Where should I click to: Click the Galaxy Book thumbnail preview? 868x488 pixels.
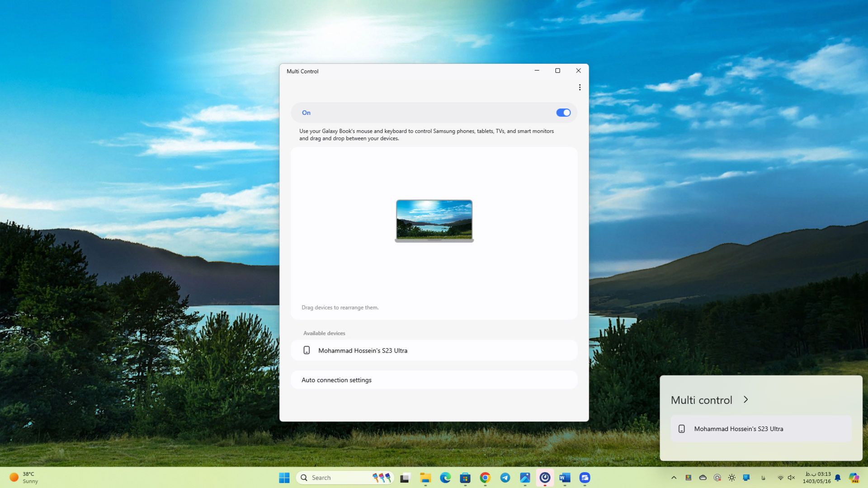coord(434,221)
